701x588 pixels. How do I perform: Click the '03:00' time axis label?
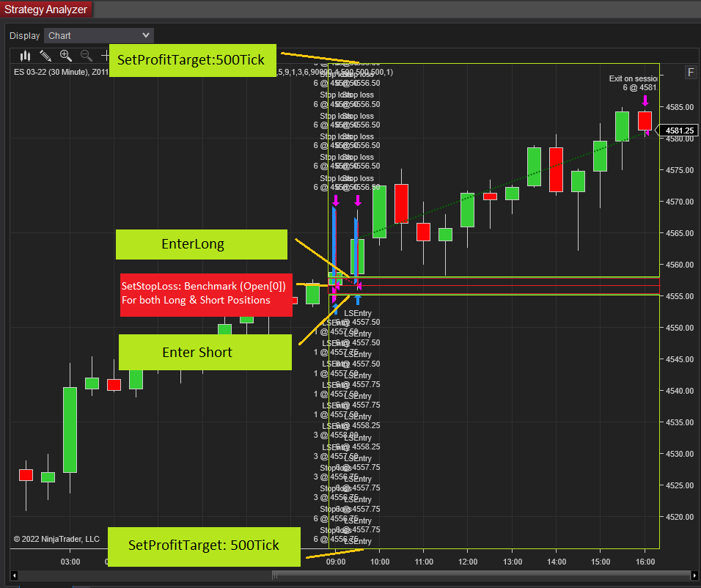pyautogui.click(x=70, y=562)
